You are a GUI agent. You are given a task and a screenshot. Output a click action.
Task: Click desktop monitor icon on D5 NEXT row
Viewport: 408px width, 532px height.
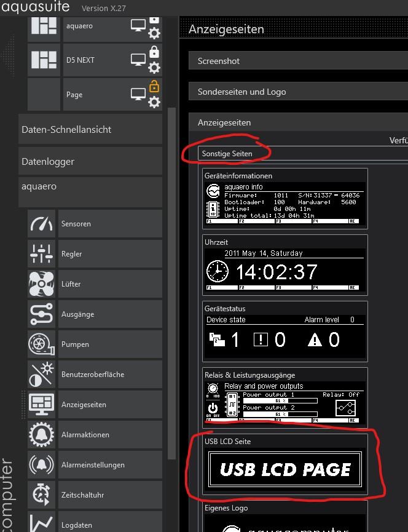point(138,60)
